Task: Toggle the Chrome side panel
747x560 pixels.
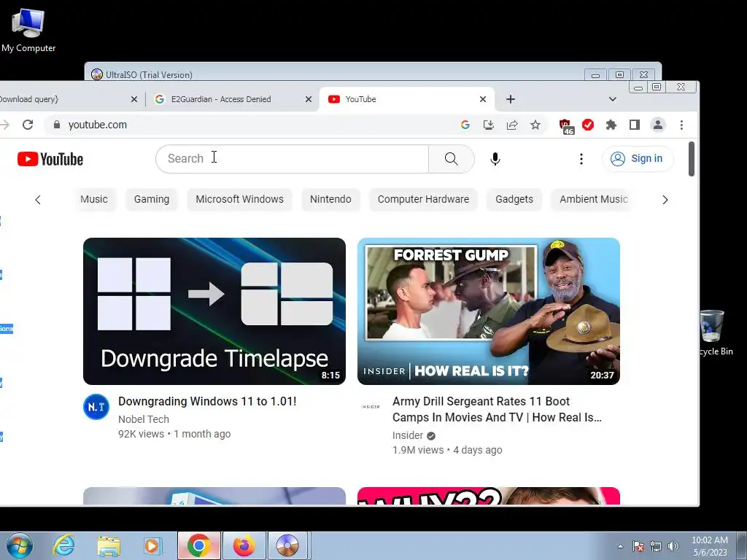Action: pyautogui.click(x=634, y=125)
